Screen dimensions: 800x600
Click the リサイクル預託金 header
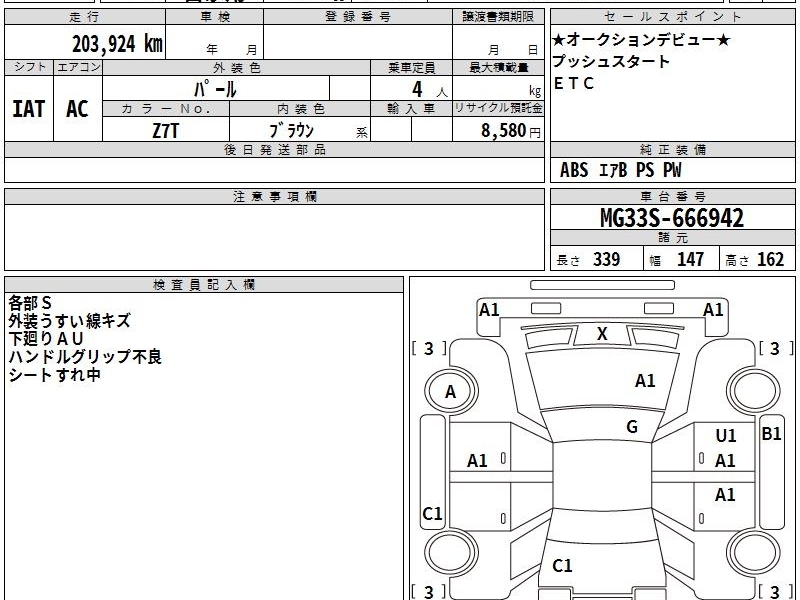[x=498, y=108]
